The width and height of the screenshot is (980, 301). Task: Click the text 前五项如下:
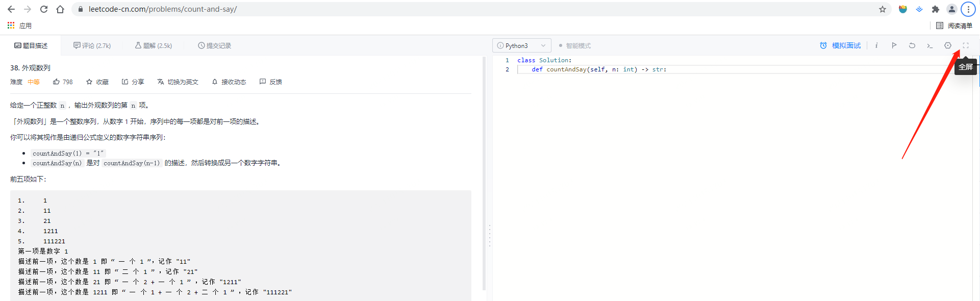coord(28,179)
